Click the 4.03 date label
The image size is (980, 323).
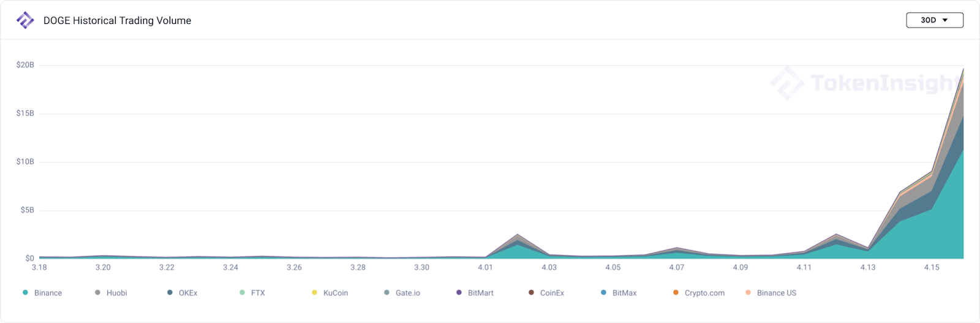(x=549, y=267)
